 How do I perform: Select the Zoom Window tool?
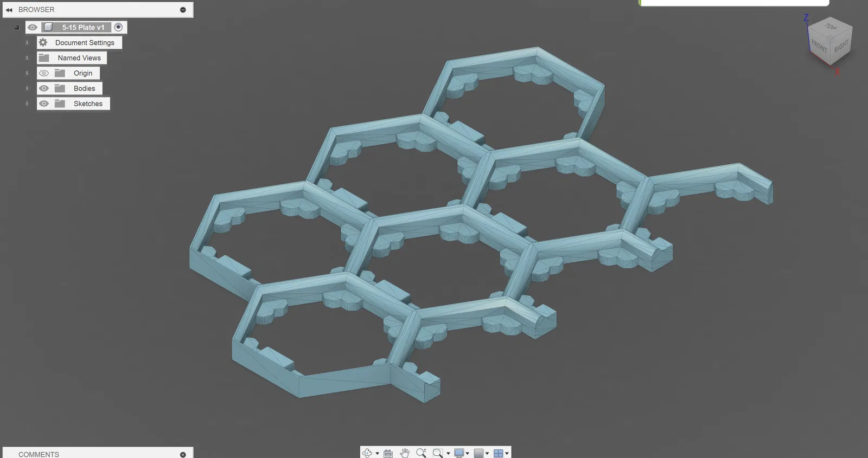point(438,453)
